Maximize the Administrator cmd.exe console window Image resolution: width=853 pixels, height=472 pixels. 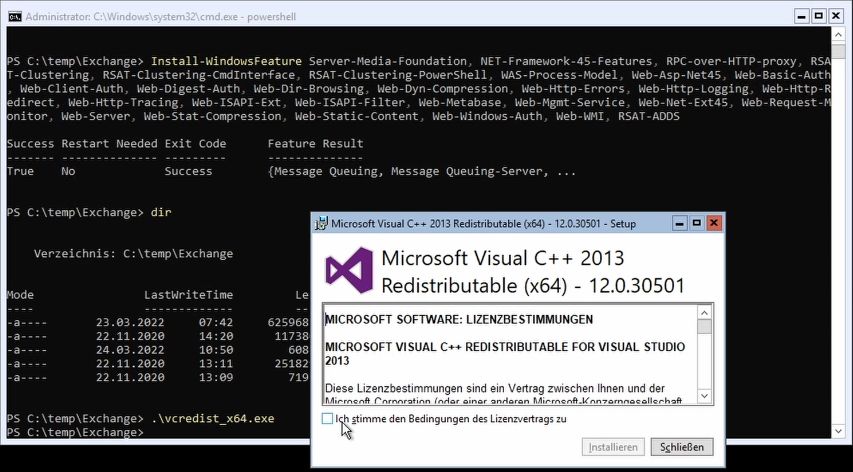pos(819,16)
